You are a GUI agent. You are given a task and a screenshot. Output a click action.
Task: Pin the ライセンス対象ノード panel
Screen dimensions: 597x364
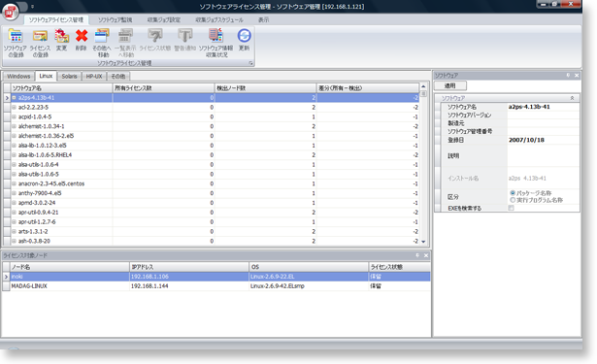(x=417, y=255)
